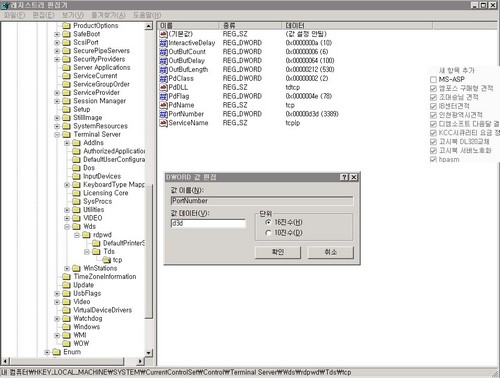Click the PdName string value icon

click(163, 105)
